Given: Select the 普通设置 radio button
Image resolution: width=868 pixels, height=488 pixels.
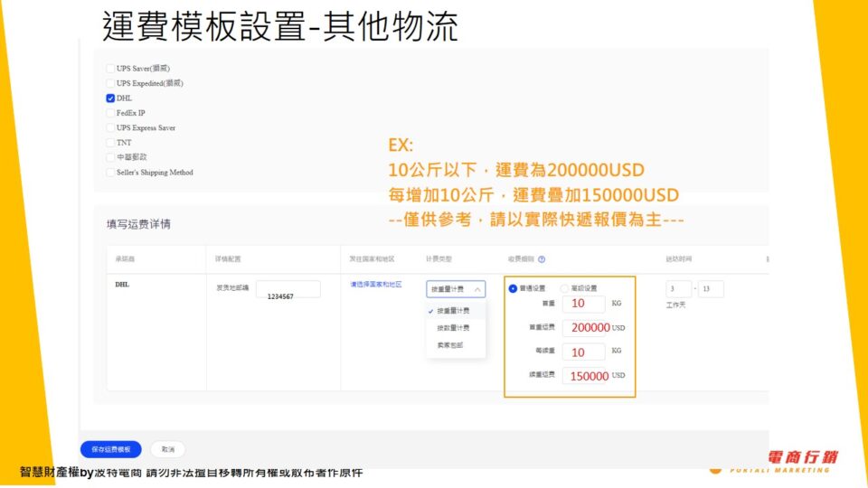Looking at the screenshot, I should click(x=513, y=288).
